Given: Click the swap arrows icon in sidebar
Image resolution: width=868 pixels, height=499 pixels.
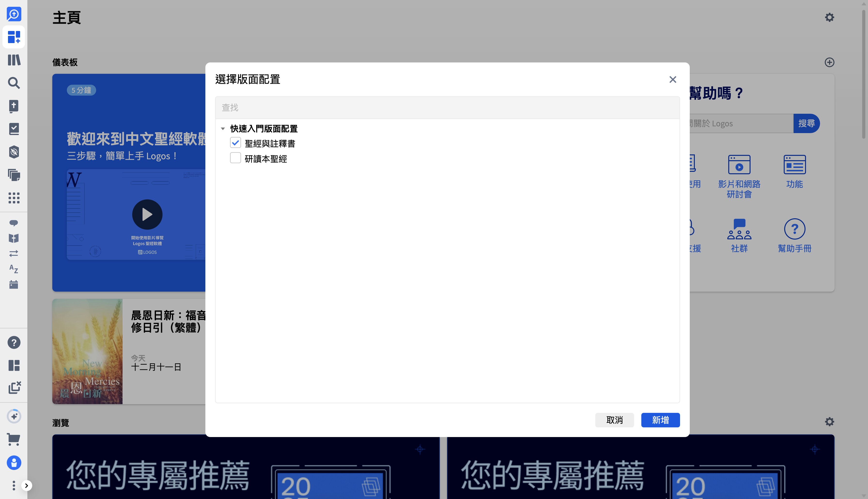Looking at the screenshot, I should (14, 254).
